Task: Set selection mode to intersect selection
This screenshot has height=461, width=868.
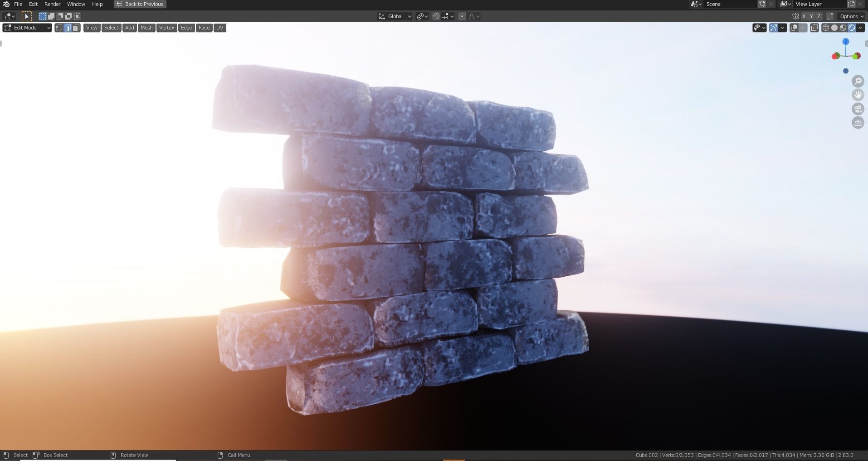Action: [77, 16]
